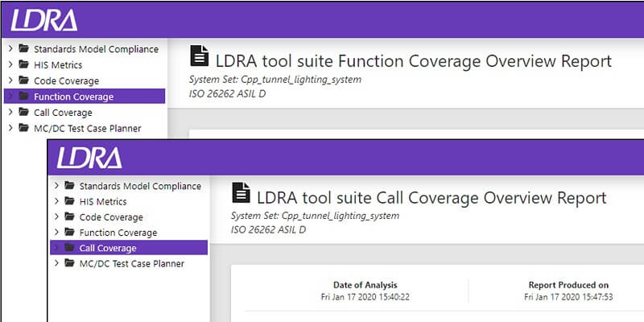The image size is (644, 322).
Task: Click the analysis timestamp Fri Jan 17 2020 15:40:22
Action: click(x=365, y=297)
